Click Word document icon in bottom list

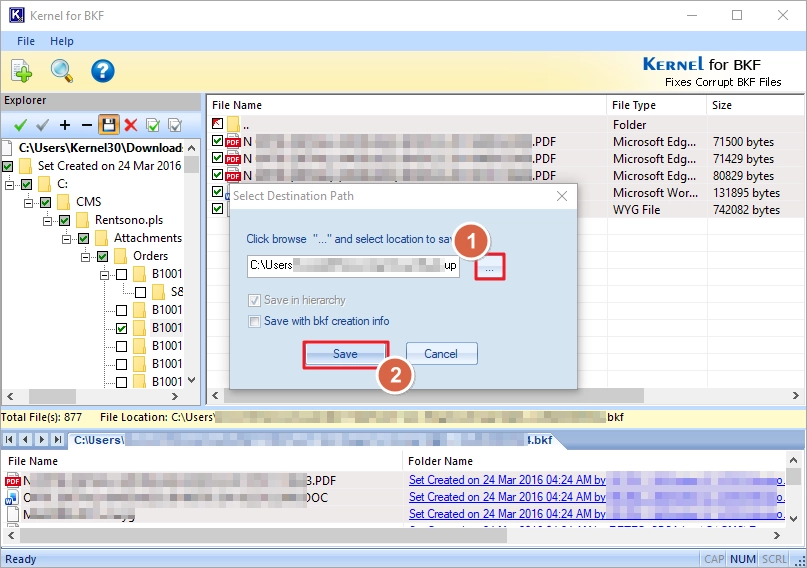click(x=12, y=498)
